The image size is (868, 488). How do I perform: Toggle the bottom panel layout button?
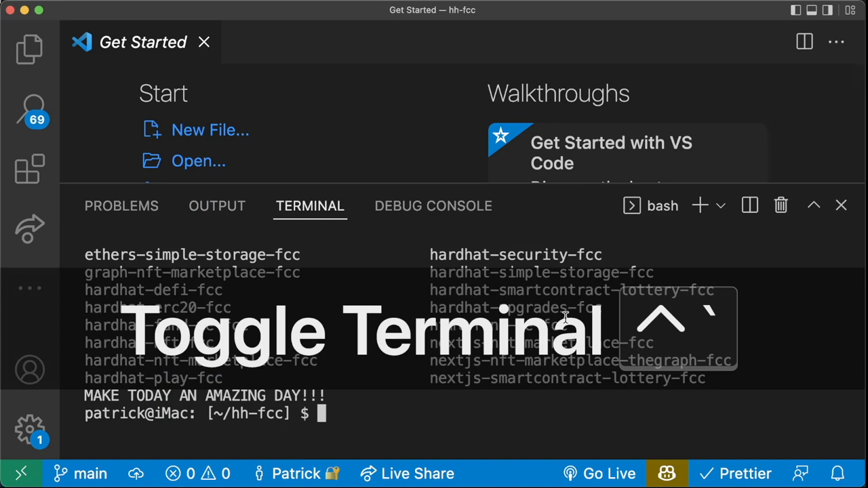tap(812, 10)
